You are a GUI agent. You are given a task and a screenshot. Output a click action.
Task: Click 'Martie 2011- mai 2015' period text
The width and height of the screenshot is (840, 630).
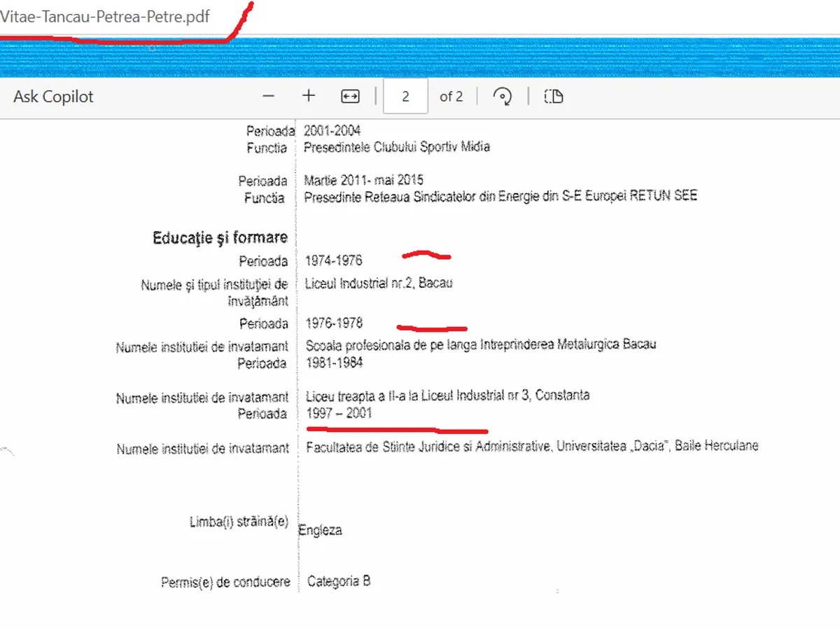click(x=363, y=181)
